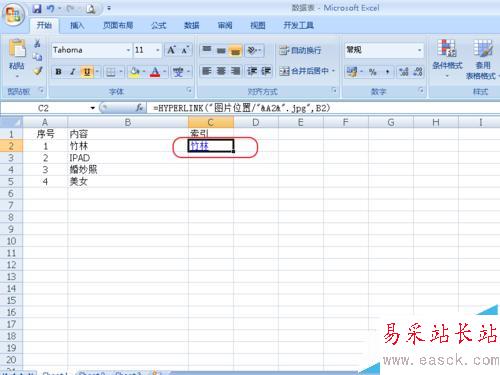Open the font size 11 dropdown

[158, 50]
